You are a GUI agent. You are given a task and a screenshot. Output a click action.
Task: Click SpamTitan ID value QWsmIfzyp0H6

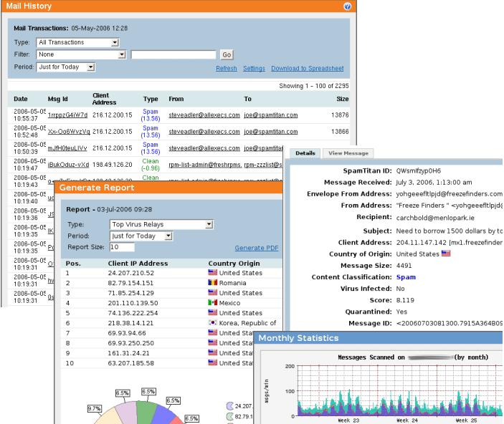tap(418, 170)
